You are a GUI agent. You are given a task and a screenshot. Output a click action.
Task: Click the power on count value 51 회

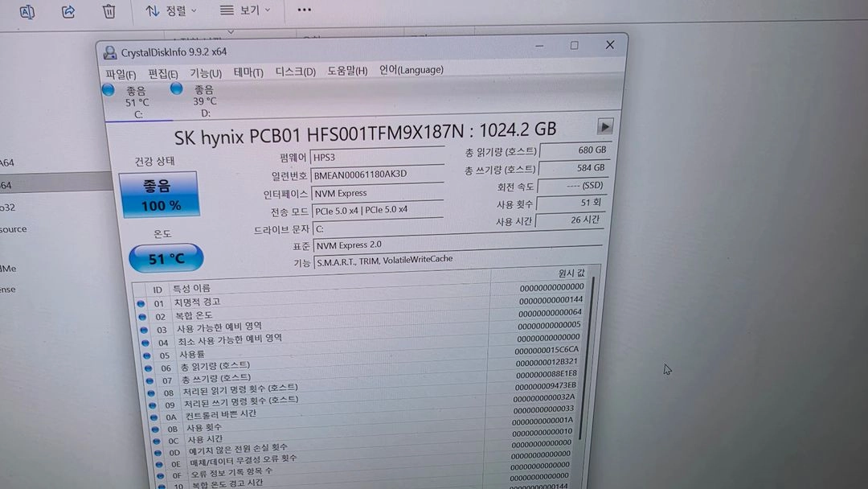571,203
